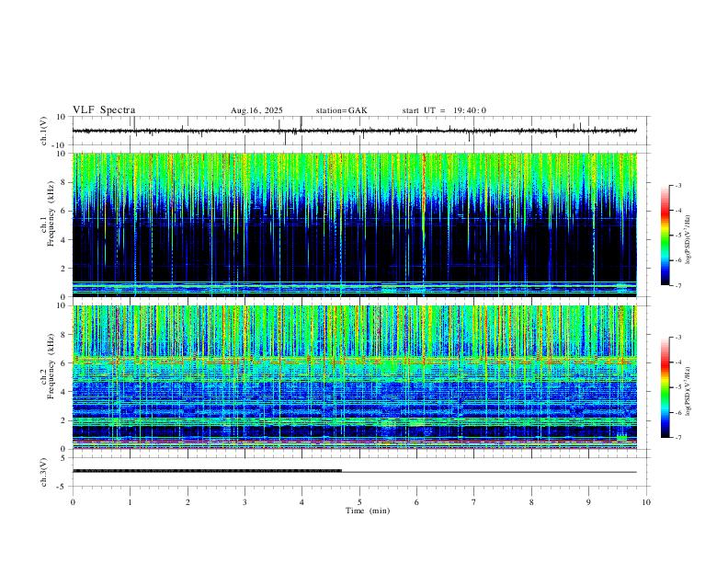Click the "-7" tick on ch.1 colorbar
The width and height of the screenshot is (728, 563).
677,285
